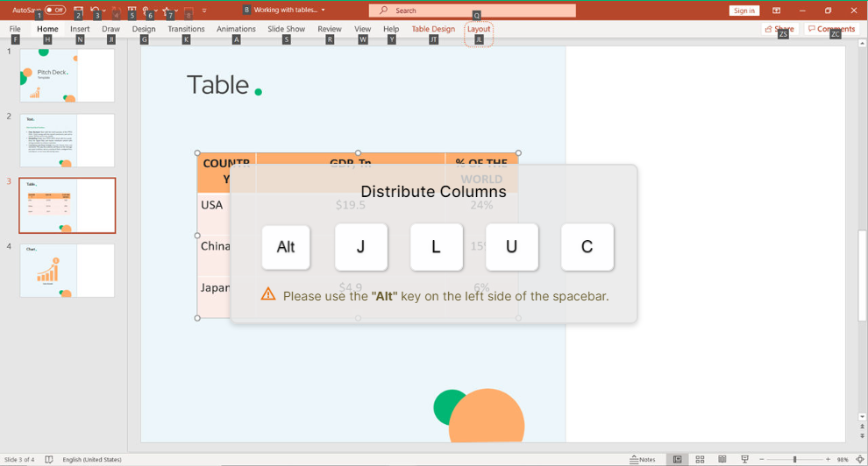The width and height of the screenshot is (868, 466).
Task: Click the Save icon in the title bar
Action: (78, 10)
